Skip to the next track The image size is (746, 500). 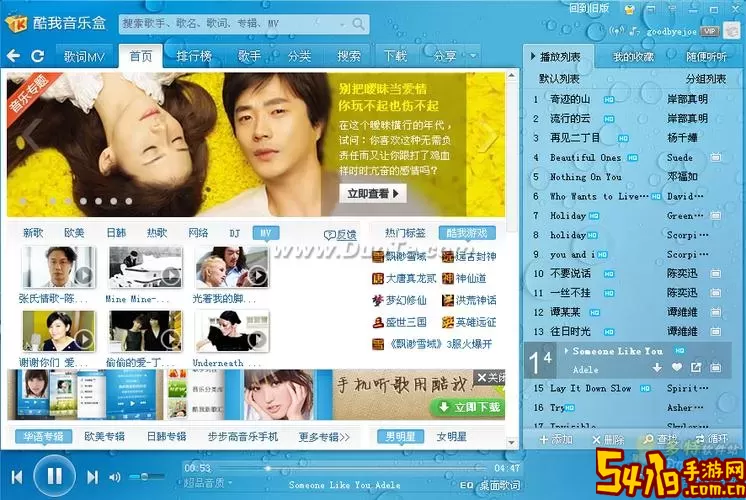click(x=93, y=477)
